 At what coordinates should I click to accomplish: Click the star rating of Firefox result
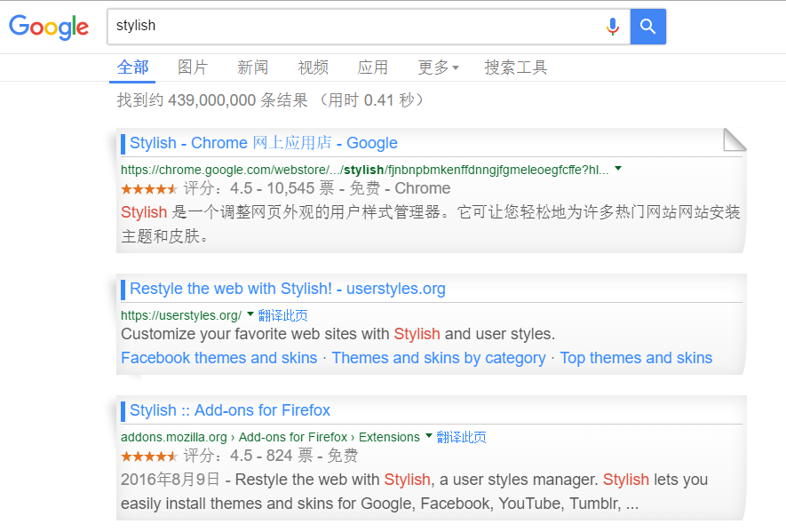coord(149,457)
